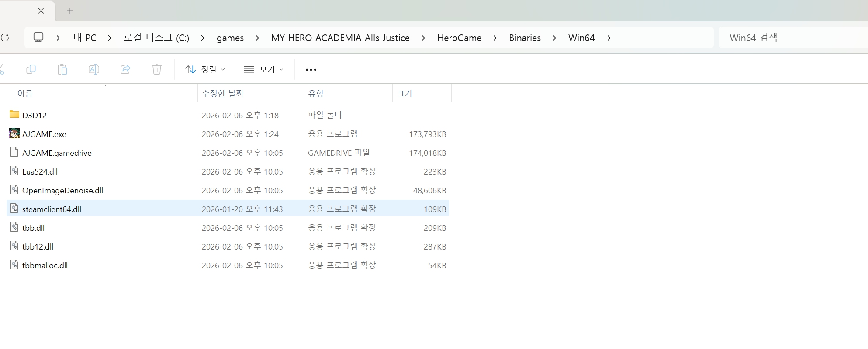Click the share icon in toolbar
This screenshot has height=349, width=868.
[x=125, y=69]
